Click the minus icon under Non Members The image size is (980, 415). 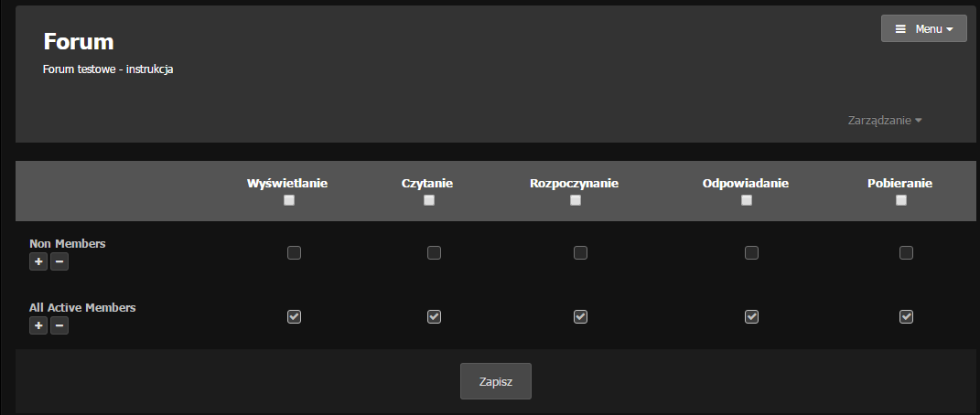[x=59, y=262]
